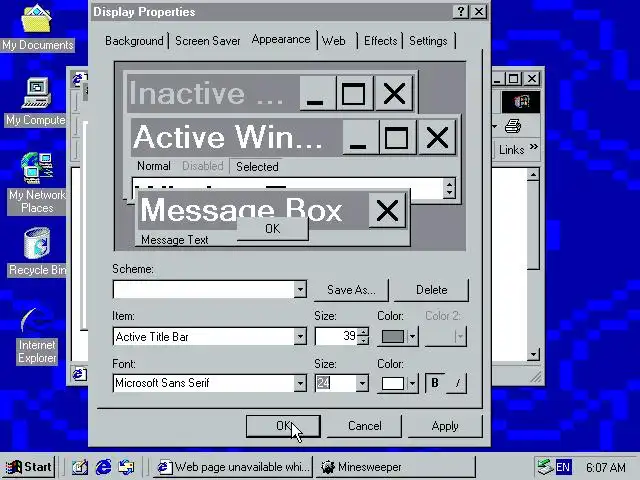The height and width of the screenshot is (480, 640).
Task: Click the Message Box title in preview
Action: point(241,210)
